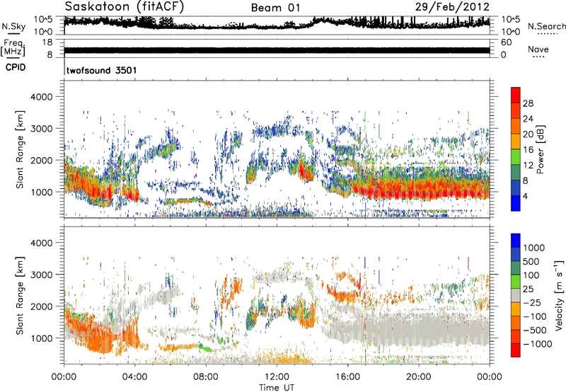This screenshot has height=392, width=566.
Task: Select the "20" value on the Power colorbar
Action: click(528, 134)
